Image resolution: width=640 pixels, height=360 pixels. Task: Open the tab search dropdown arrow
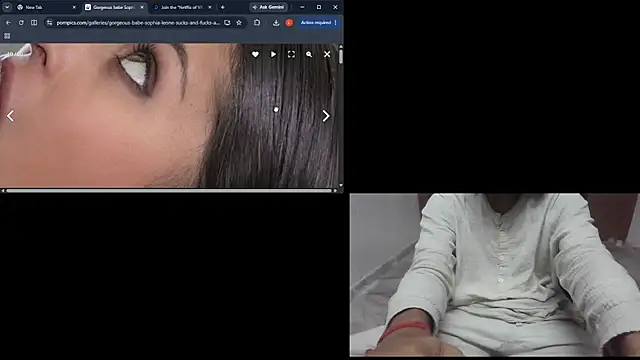(x=7, y=7)
